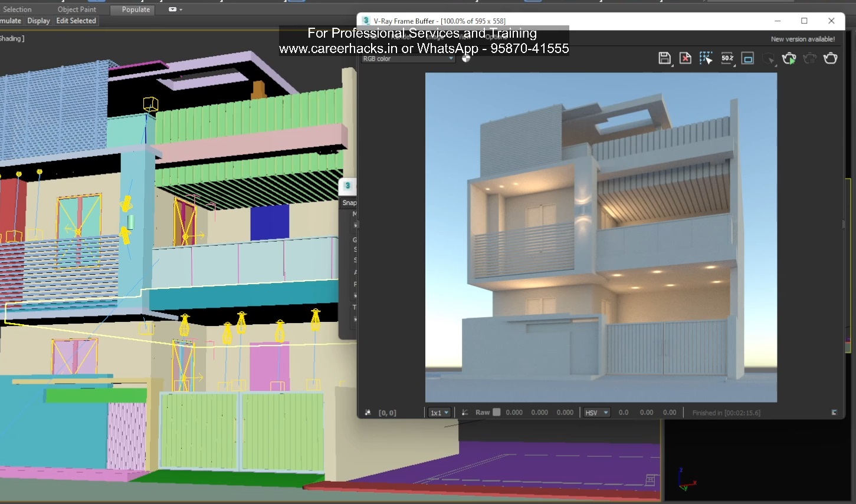This screenshot has height=504, width=856.
Task: Toggle the safe frame display icon
Action: click(747, 58)
